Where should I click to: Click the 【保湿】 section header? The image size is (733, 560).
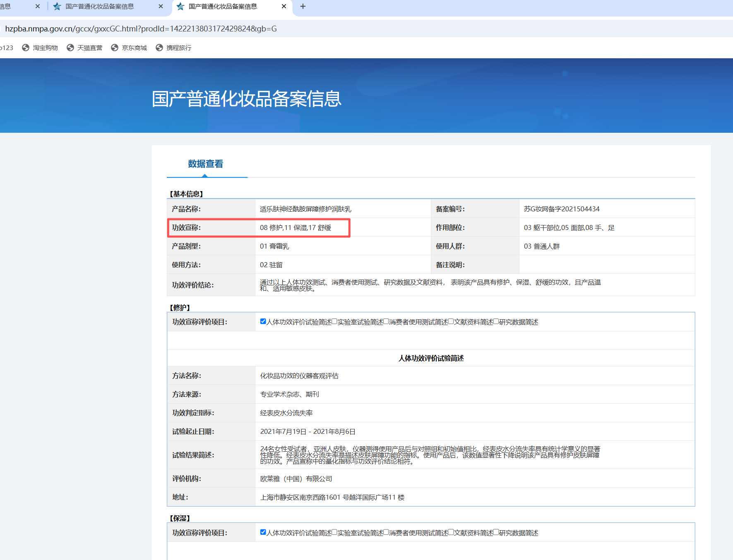click(180, 518)
